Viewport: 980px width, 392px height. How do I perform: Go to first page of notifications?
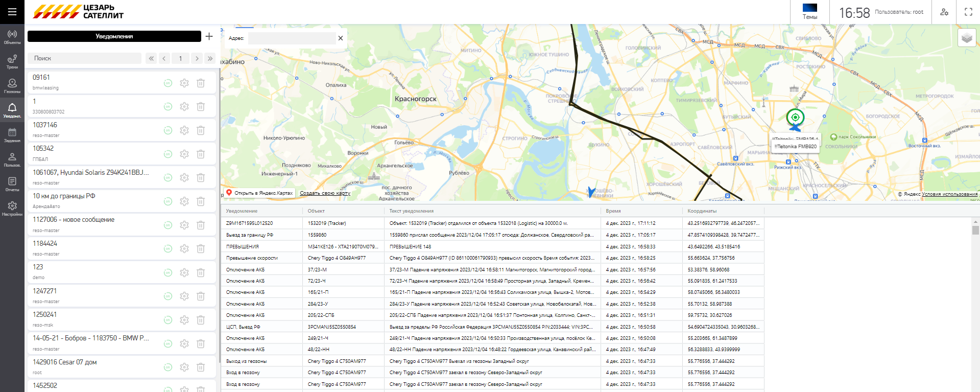151,58
